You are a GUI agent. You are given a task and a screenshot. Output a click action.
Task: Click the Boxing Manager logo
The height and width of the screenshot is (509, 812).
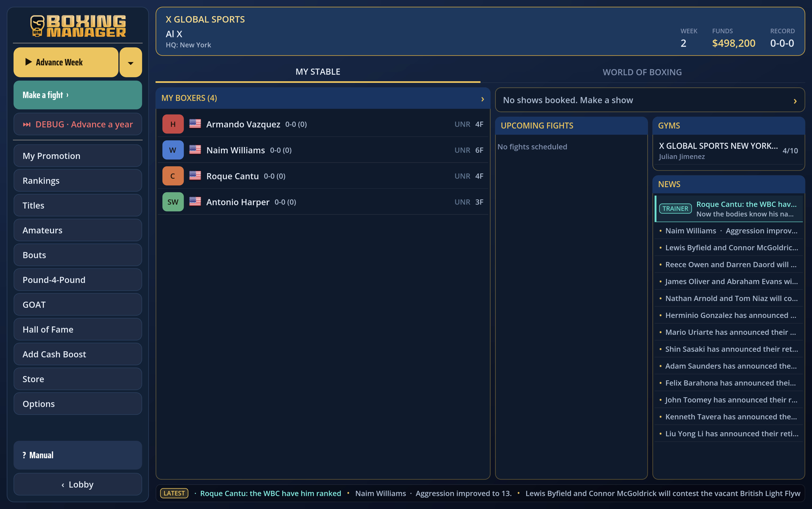pyautogui.click(x=78, y=26)
